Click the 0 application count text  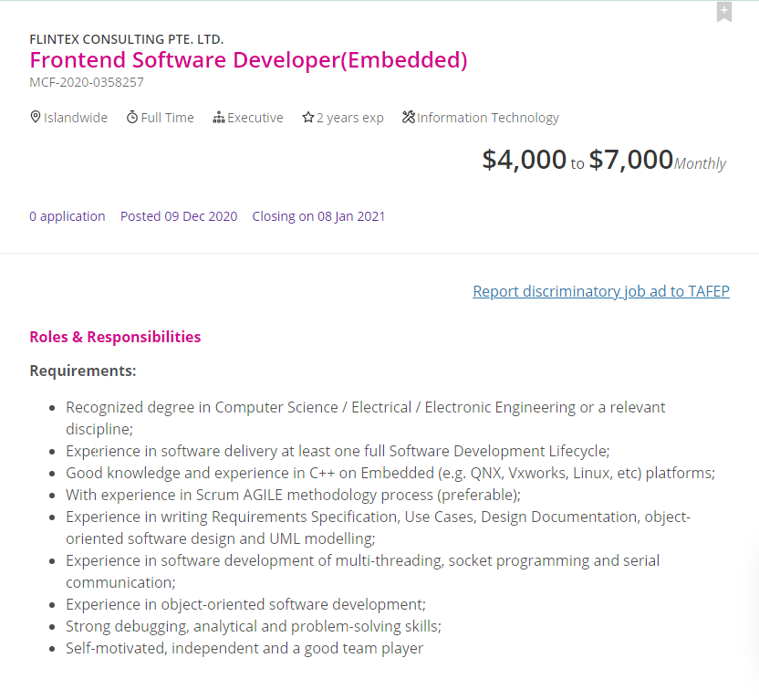[68, 216]
